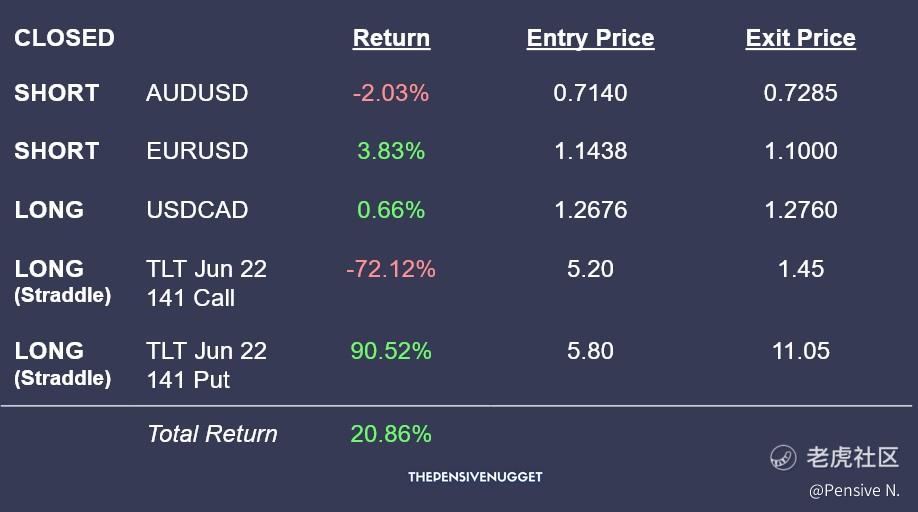Image resolution: width=918 pixels, height=512 pixels.
Task: Click the TLT Jun 22 141 Call label
Action: pyautogui.click(x=206, y=283)
